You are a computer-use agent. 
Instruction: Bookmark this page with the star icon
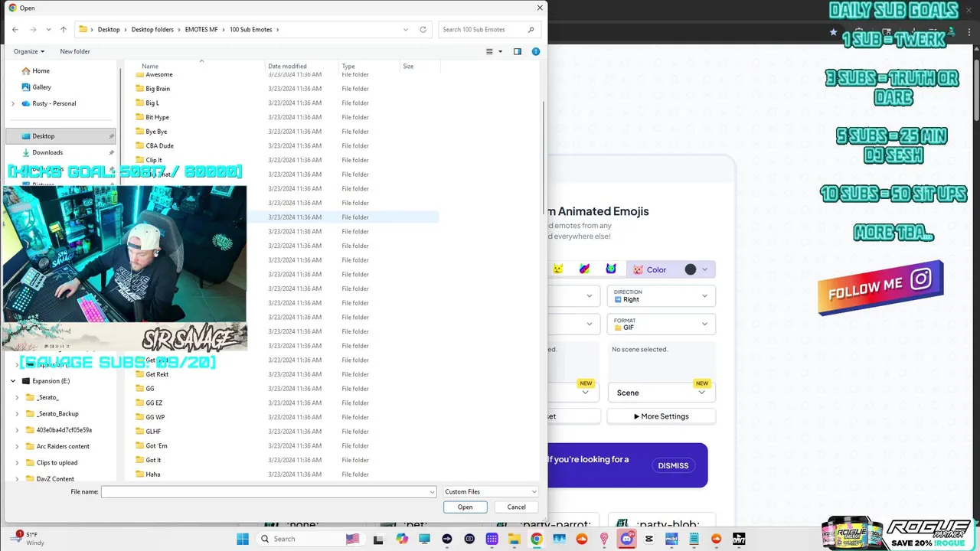pos(833,32)
